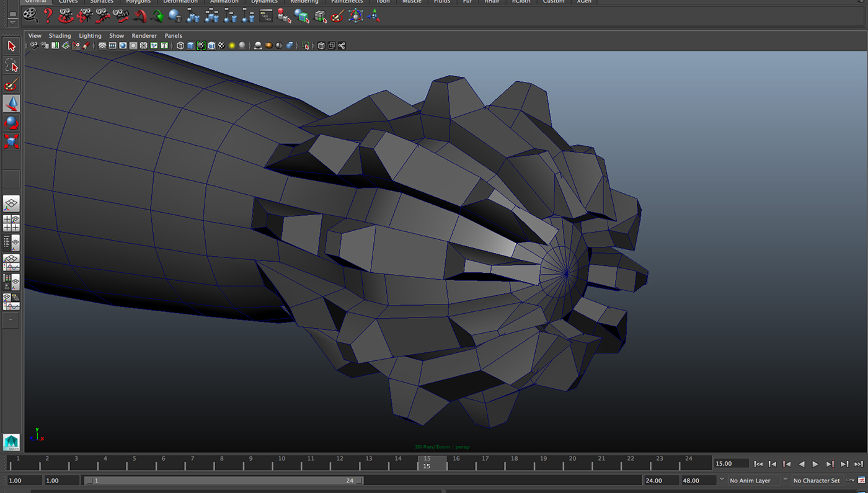Open the Show panel menu
This screenshot has height=493, width=868.
point(117,35)
